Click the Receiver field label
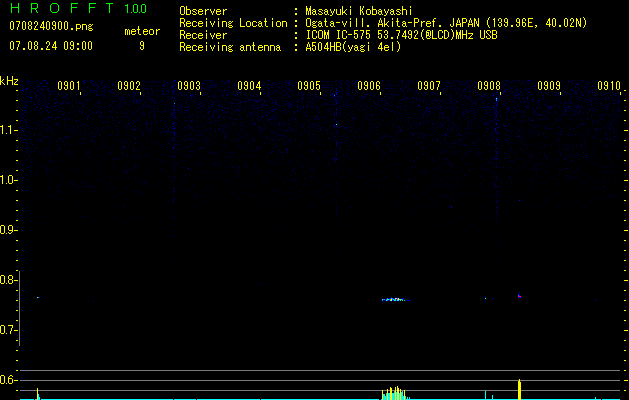This screenshot has height=400, width=629. [203, 35]
